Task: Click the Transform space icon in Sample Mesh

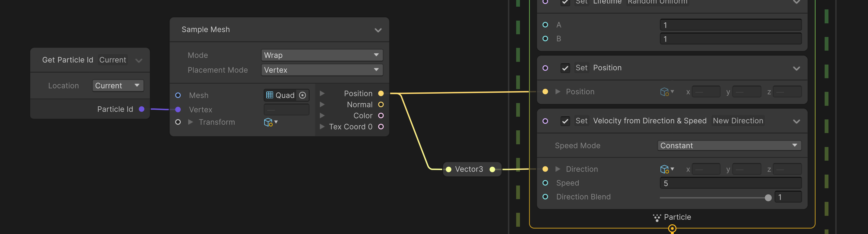Action: [268, 122]
